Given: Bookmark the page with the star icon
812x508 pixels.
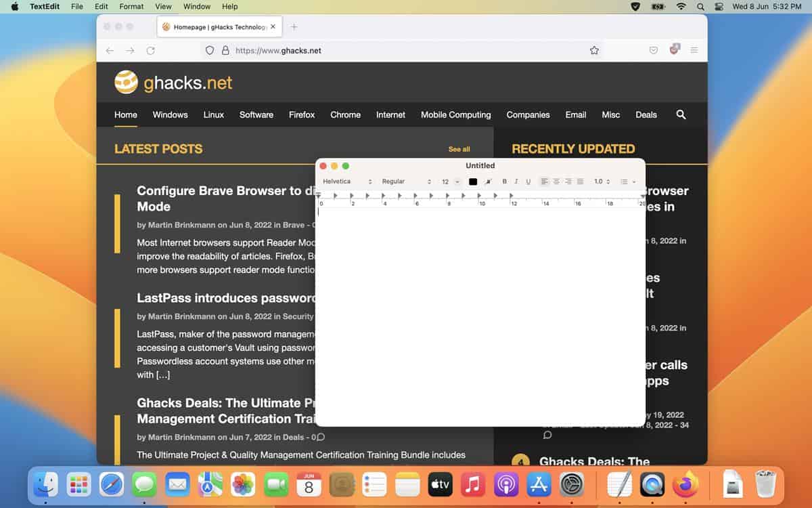Looking at the screenshot, I should 593,50.
